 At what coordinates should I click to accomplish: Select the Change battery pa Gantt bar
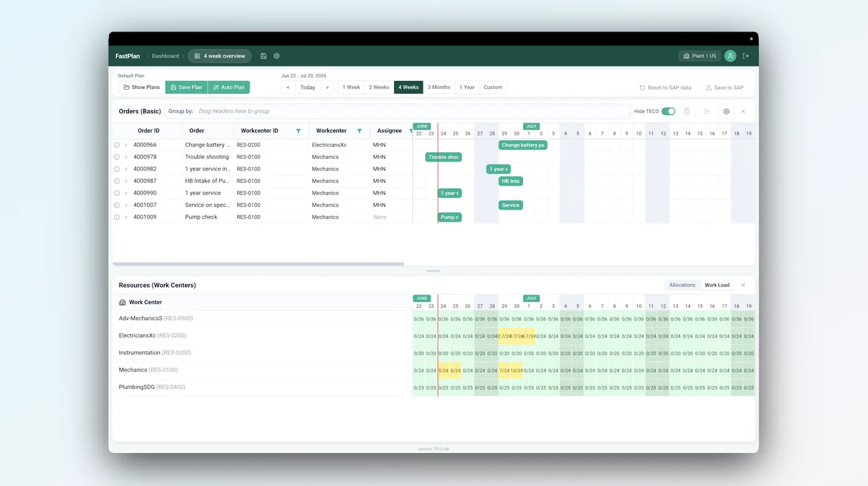(x=523, y=145)
